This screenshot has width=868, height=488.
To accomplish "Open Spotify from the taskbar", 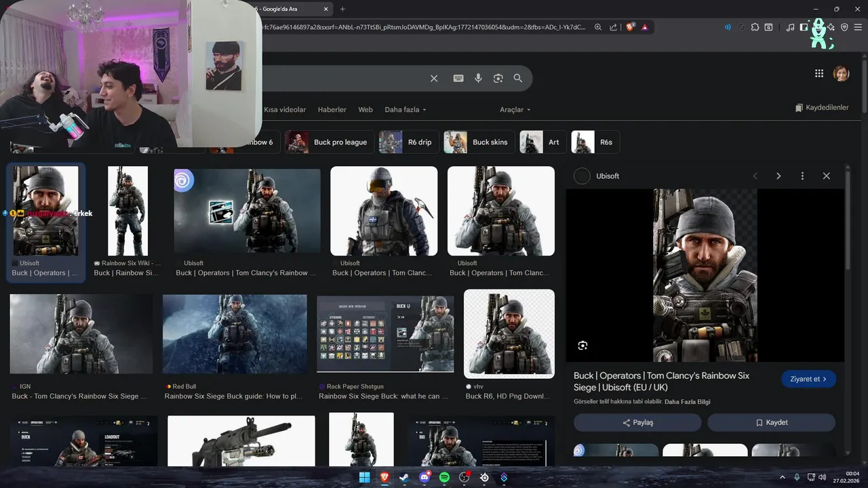I will 444,477.
